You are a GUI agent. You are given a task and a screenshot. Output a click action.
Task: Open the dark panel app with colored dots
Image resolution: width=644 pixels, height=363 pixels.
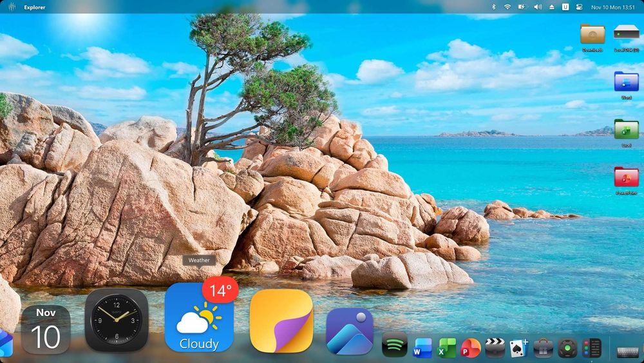point(591,348)
